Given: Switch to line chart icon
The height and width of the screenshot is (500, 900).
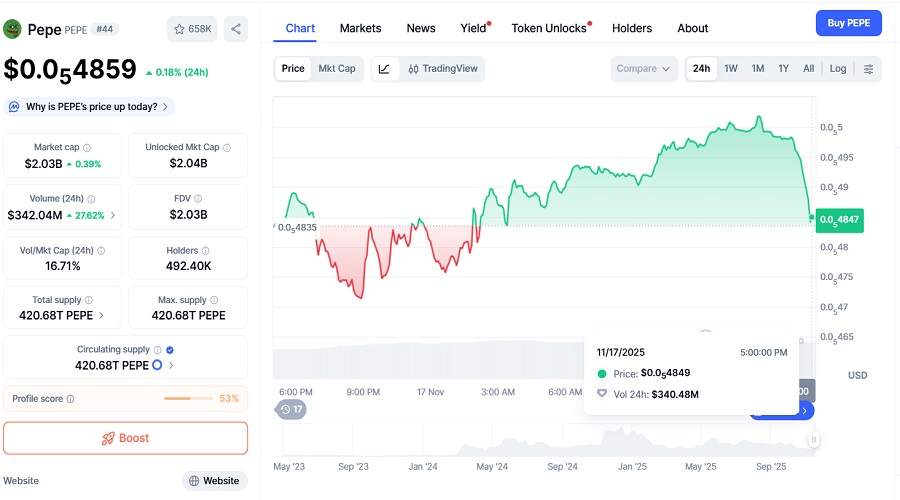Looking at the screenshot, I should click(385, 69).
